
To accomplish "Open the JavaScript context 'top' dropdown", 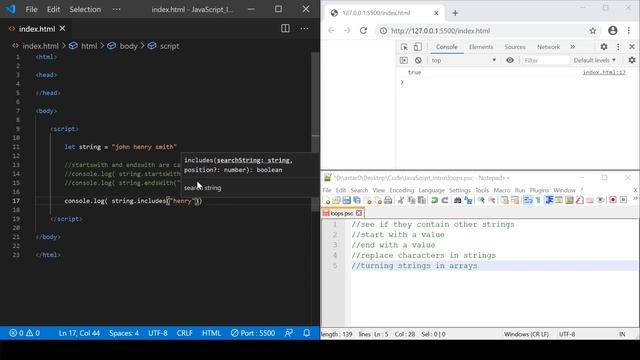I will pos(464,60).
